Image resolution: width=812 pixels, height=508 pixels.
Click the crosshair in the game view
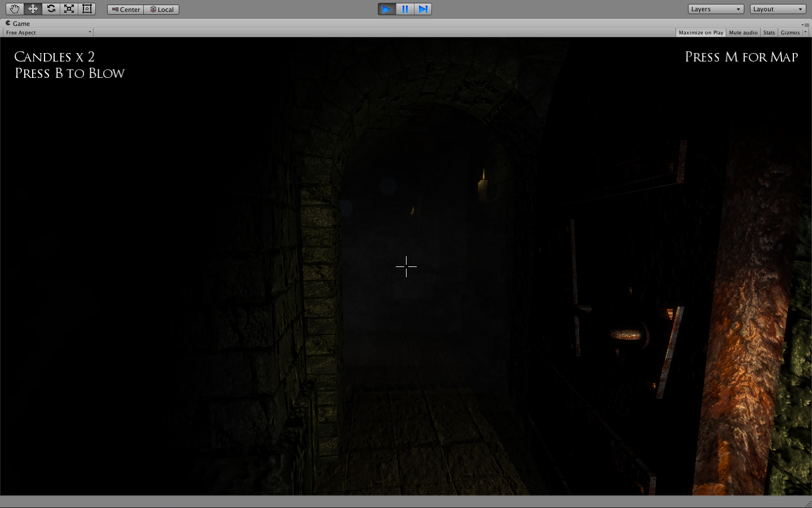coord(406,266)
